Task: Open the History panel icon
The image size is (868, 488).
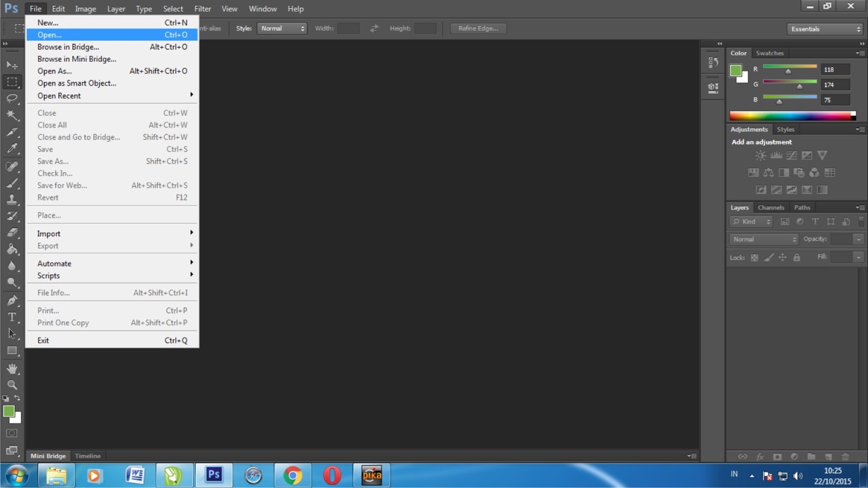Action: [713, 62]
